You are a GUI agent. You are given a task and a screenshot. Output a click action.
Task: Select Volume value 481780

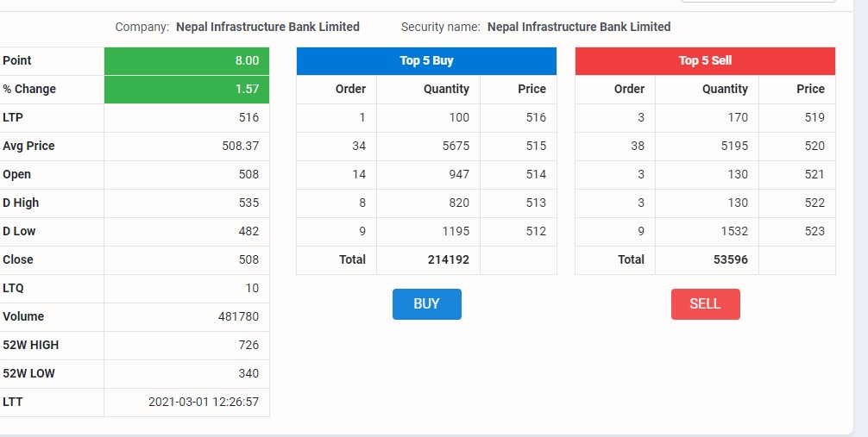pyautogui.click(x=239, y=316)
